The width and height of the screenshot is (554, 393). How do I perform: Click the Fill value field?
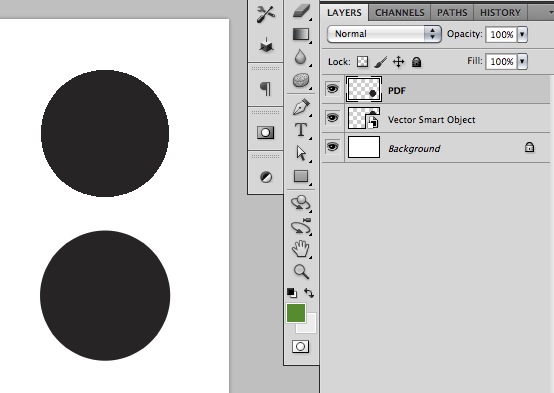[x=501, y=61]
